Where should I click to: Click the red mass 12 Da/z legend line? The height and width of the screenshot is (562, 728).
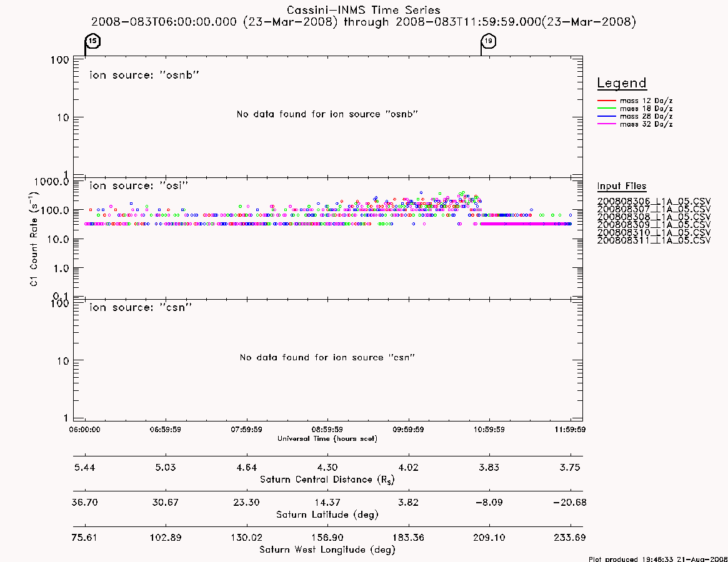[x=606, y=101]
